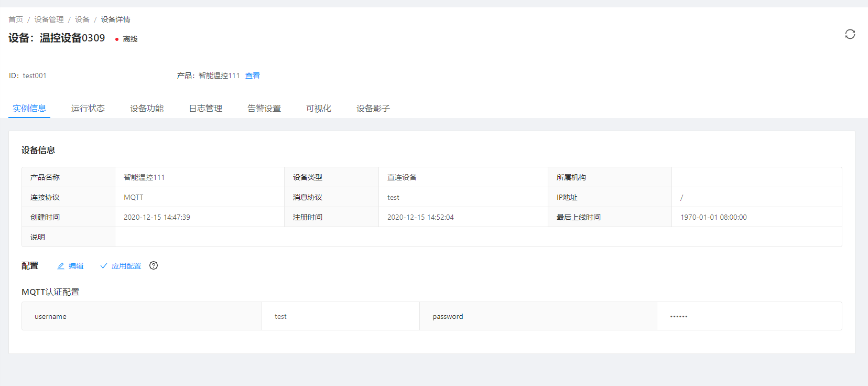Click the 应用配置 button
868x386 pixels.
(126, 266)
